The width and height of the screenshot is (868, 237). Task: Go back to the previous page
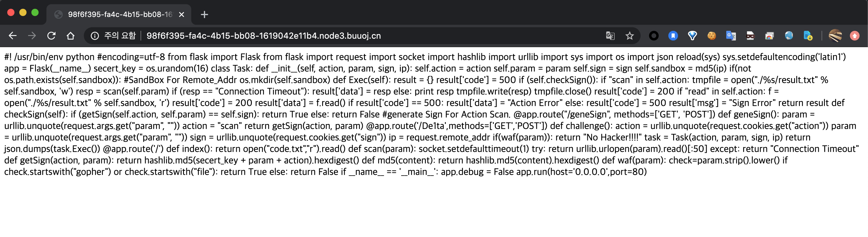[x=12, y=35]
